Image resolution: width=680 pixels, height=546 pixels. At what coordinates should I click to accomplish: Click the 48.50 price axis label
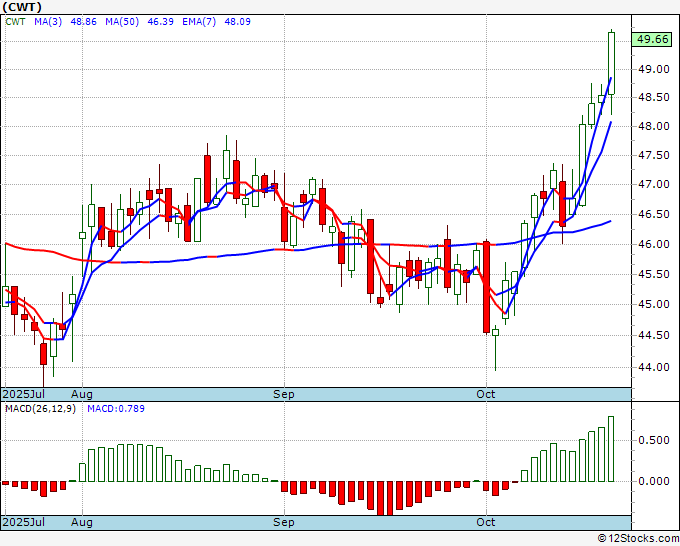[x=653, y=98]
